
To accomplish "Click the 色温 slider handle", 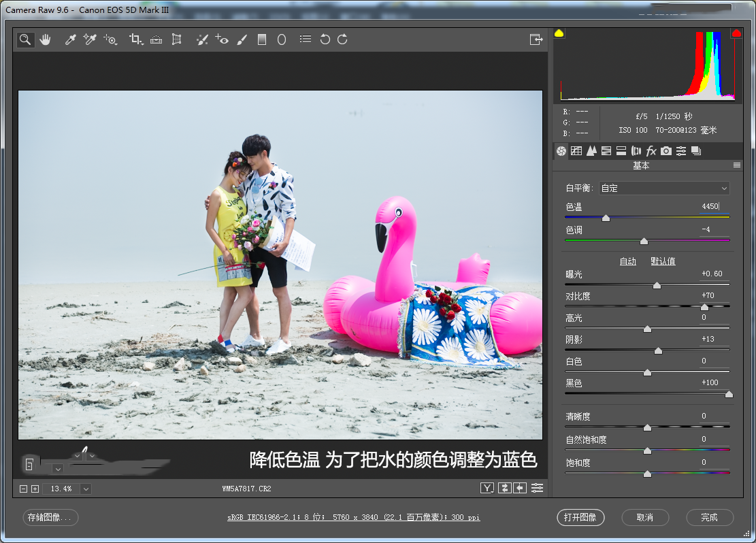I will click(606, 218).
